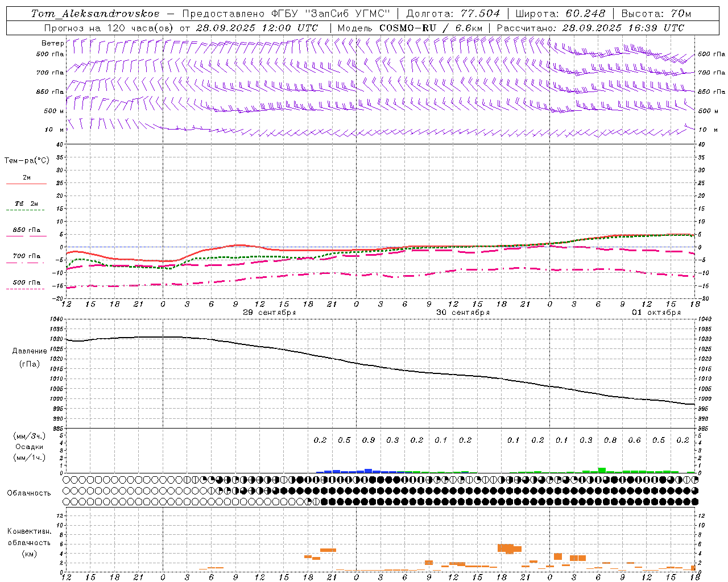
Task: Click the 700 гПа temperature legend entry
Action: pyautogui.click(x=26, y=256)
